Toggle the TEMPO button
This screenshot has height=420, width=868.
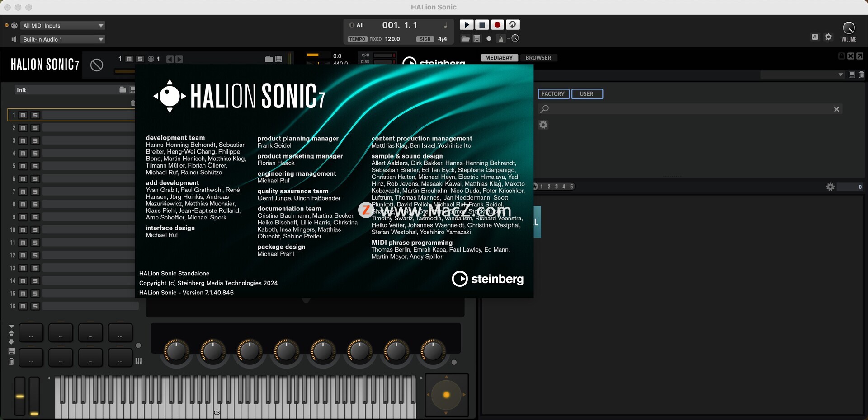(x=357, y=39)
